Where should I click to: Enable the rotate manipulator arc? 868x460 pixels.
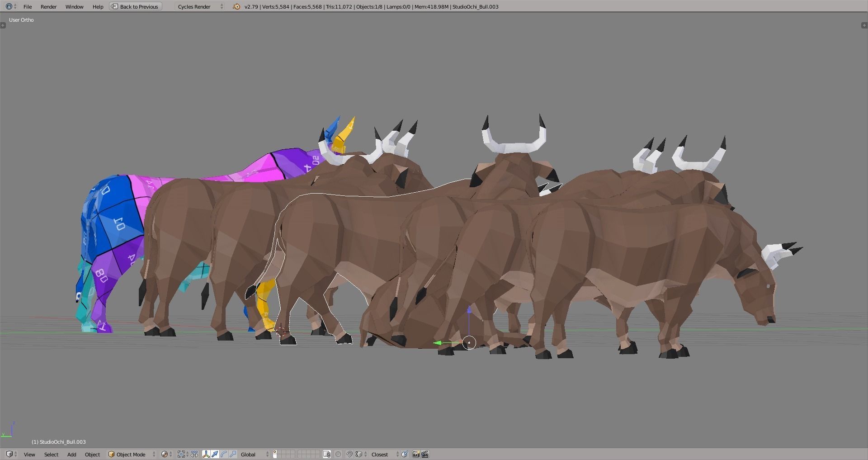click(224, 454)
